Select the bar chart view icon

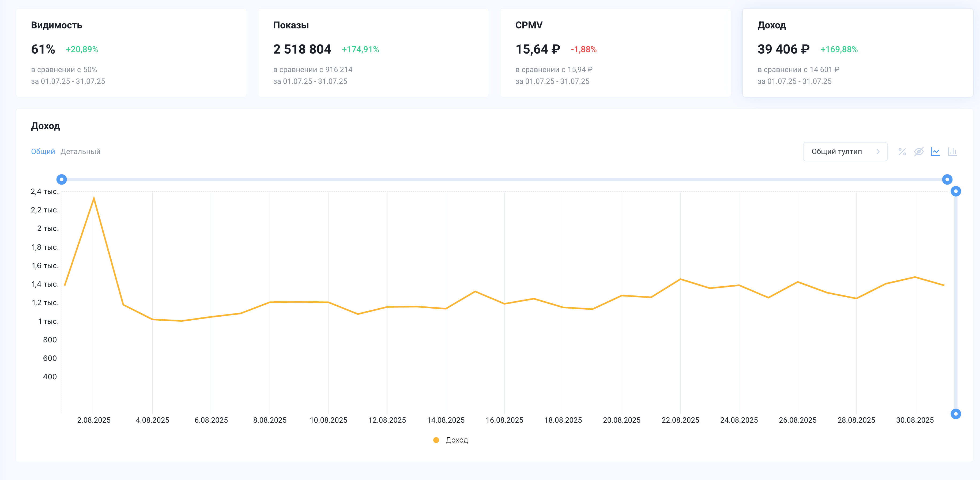[x=952, y=152]
